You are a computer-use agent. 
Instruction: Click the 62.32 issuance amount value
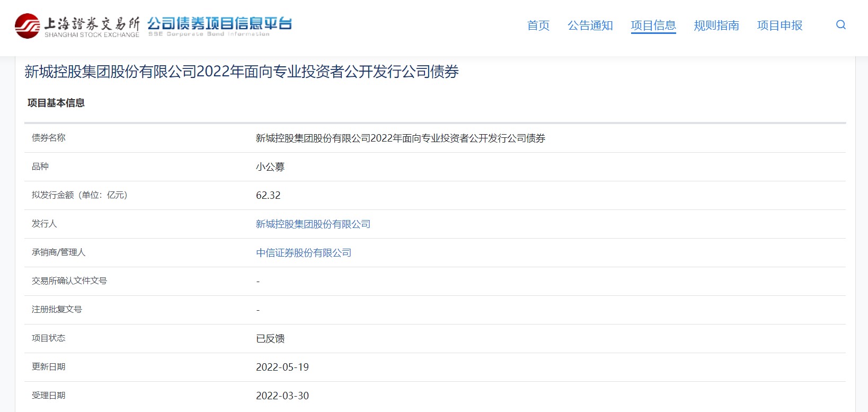click(x=268, y=196)
